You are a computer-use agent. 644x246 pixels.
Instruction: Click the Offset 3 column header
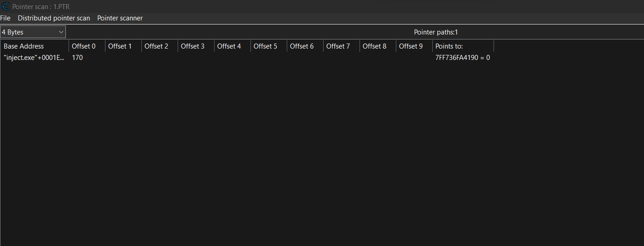pyautogui.click(x=196, y=46)
